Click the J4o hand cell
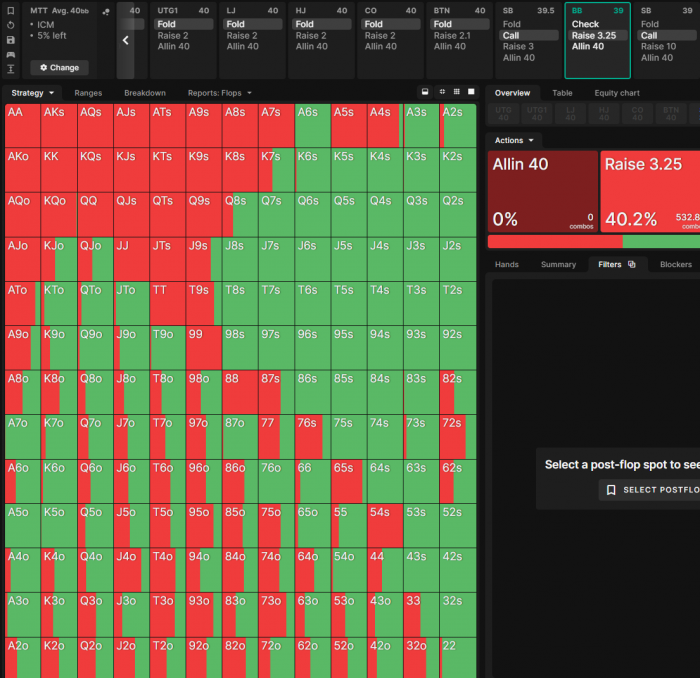The height and width of the screenshot is (678, 700). coord(131,570)
